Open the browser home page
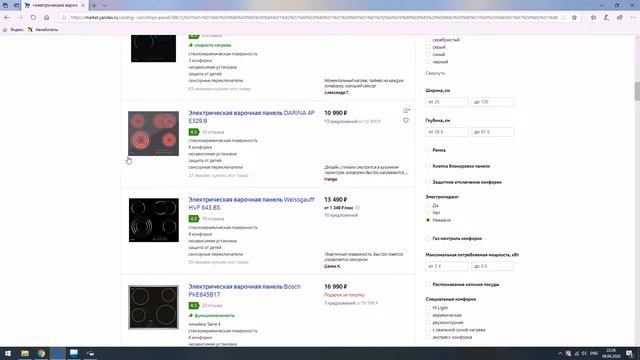The width and height of the screenshot is (640, 360). point(47,18)
